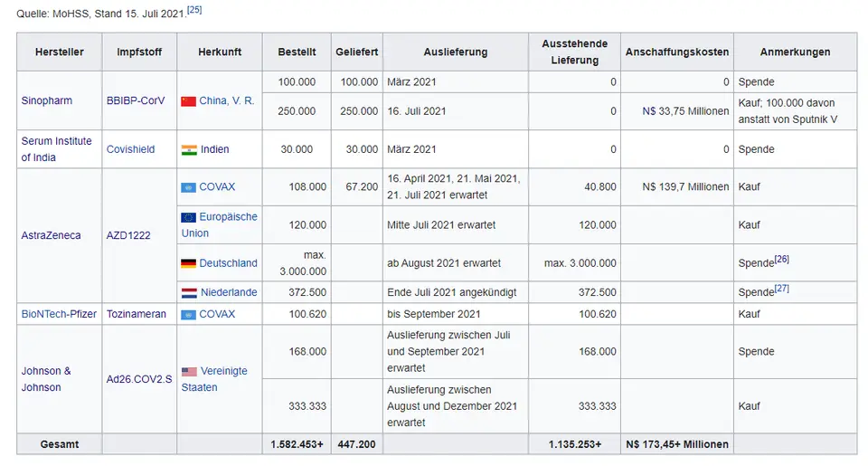Open footnote reference 27
The image size is (868, 466).
781,288
